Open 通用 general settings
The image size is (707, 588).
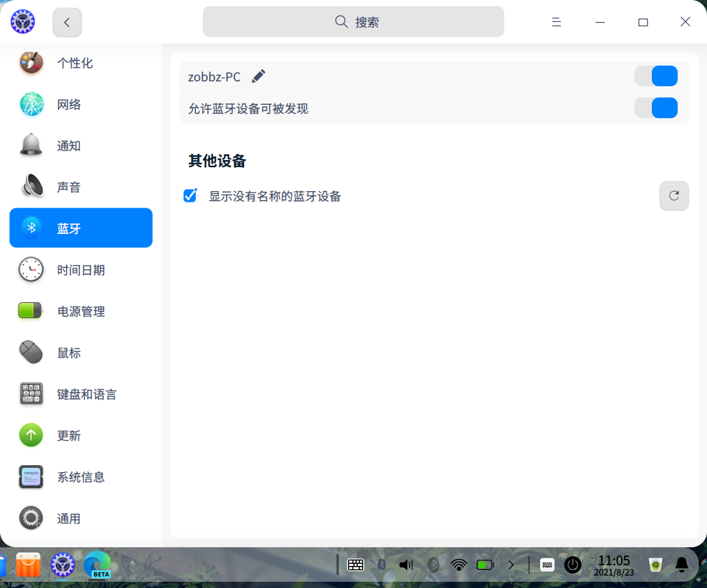pos(81,518)
